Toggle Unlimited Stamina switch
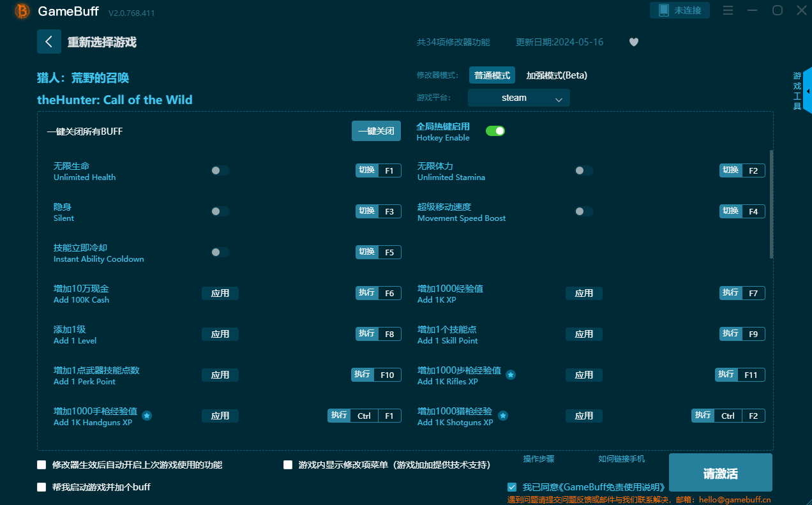The image size is (812, 505). coord(584,170)
